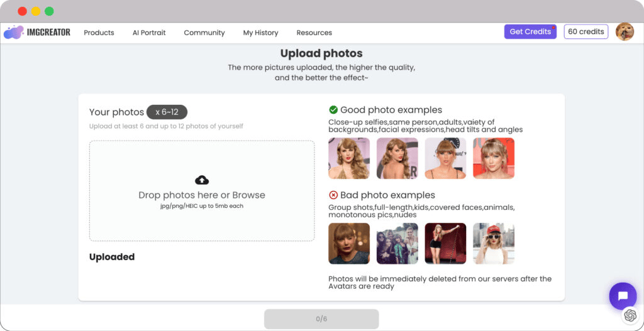Click the 0/6 progress button
644x331 pixels.
[x=321, y=319]
